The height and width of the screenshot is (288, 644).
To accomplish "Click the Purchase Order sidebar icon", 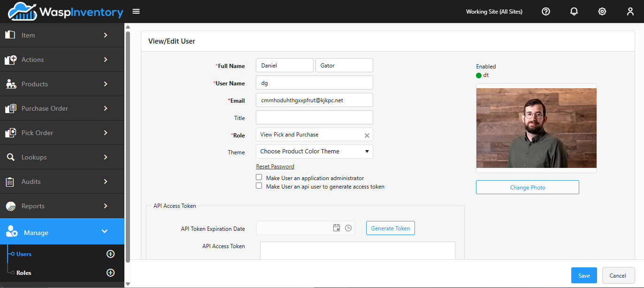I will (10, 108).
